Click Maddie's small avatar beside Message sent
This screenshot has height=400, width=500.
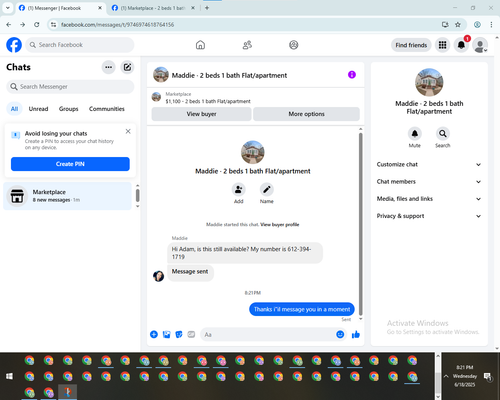coord(158,276)
